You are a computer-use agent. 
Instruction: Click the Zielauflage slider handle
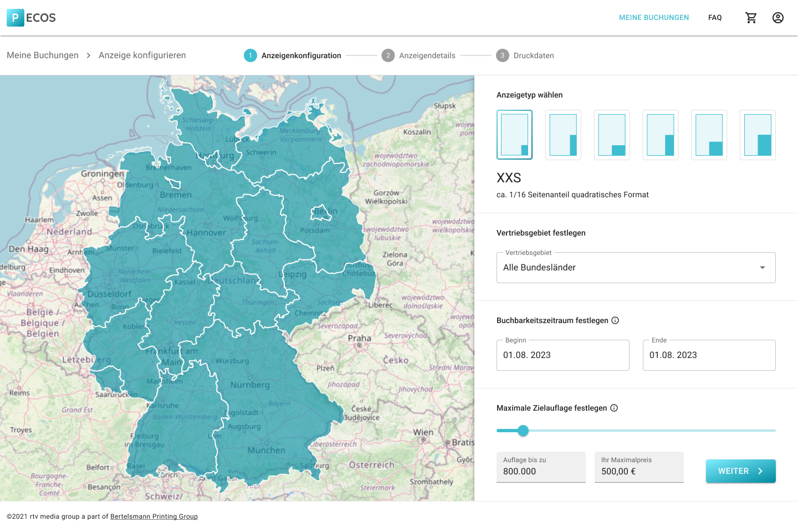point(523,431)
